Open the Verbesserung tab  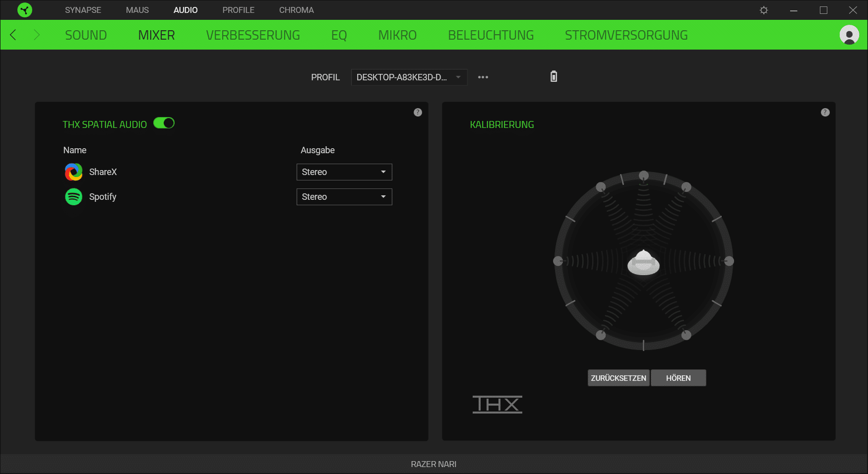click(252, 35)
